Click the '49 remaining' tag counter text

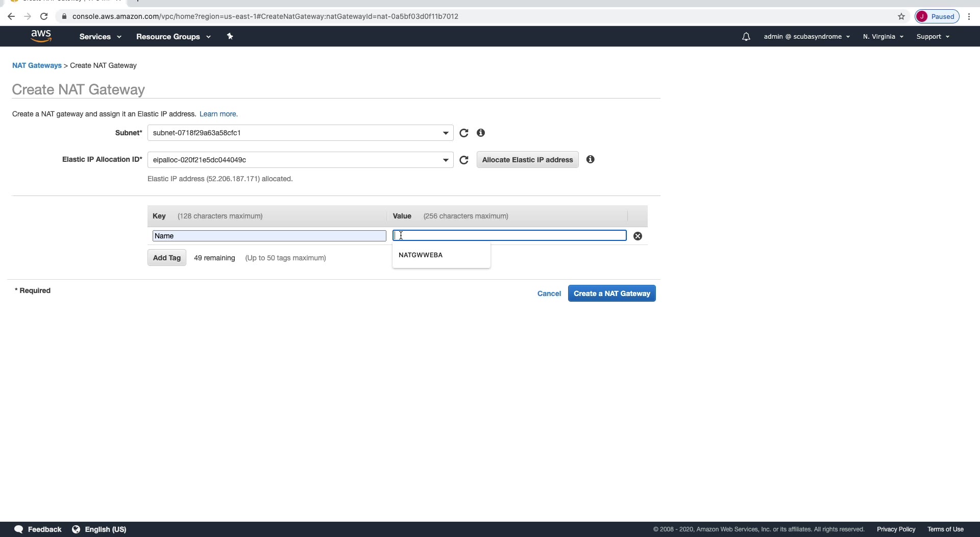(x=214, y=258)
